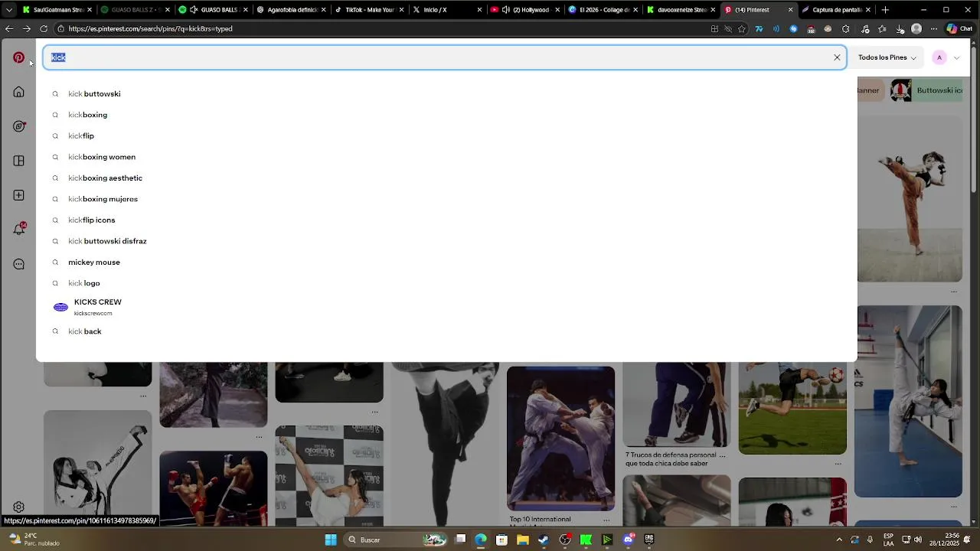This screenshot has height=551, width=980.
Task: Reload the page with refresh icon
Action: 44,29
